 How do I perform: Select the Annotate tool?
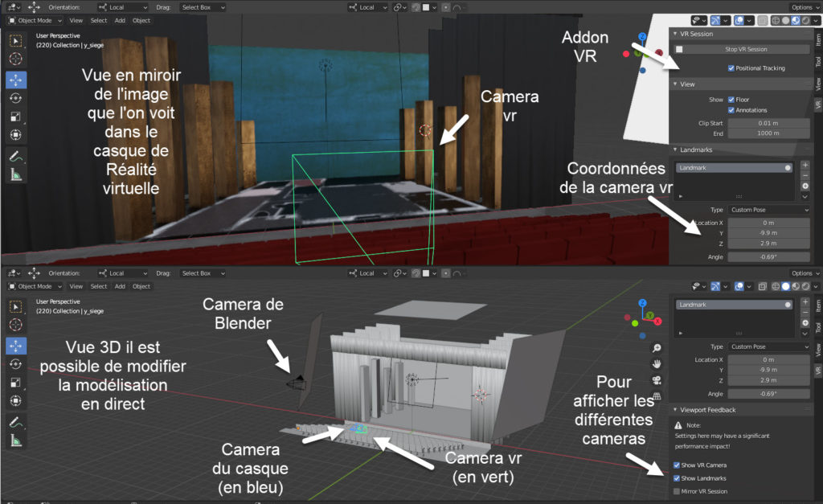(x=14, y=155)
